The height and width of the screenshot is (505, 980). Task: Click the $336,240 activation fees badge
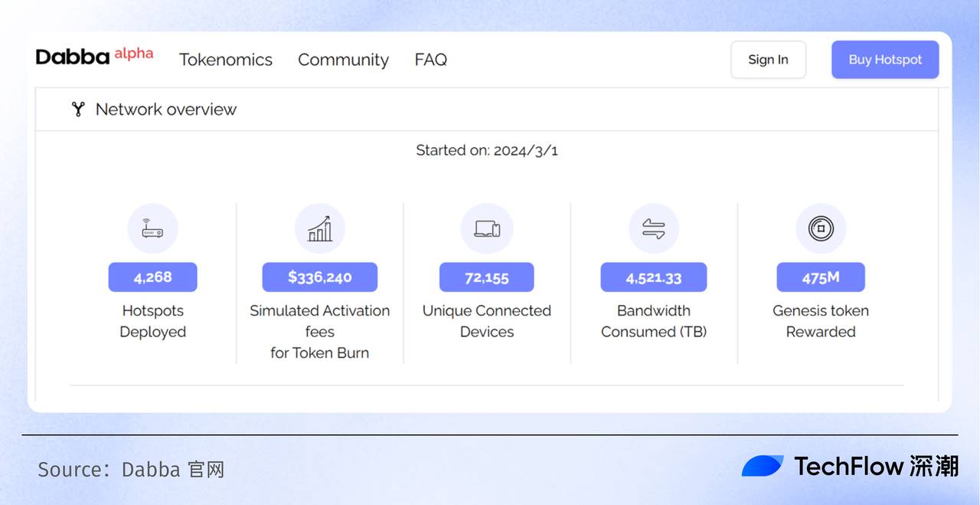[320, 277]
